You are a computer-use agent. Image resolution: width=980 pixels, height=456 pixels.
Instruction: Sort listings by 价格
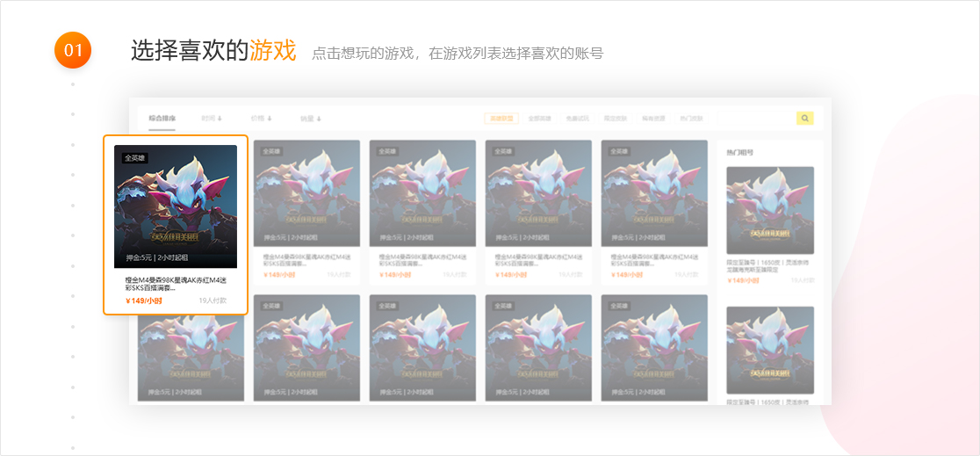262,119
